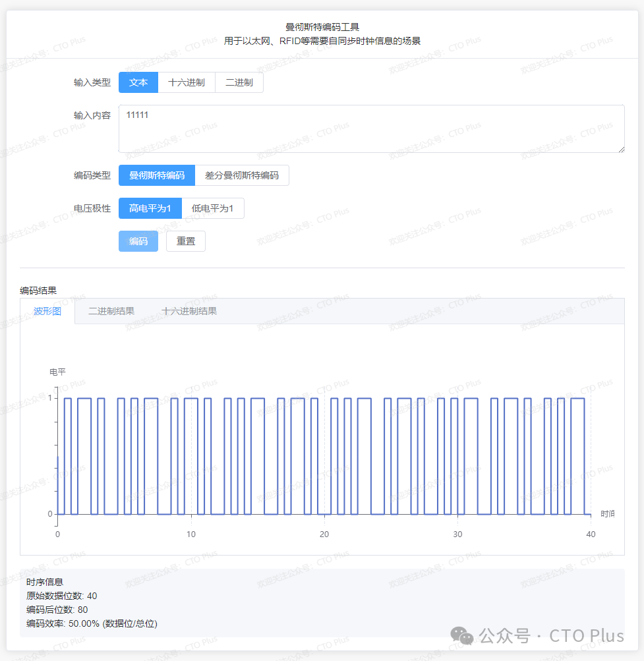
Task: Click inside the 输入内容 text area
Action: point(370,129)
